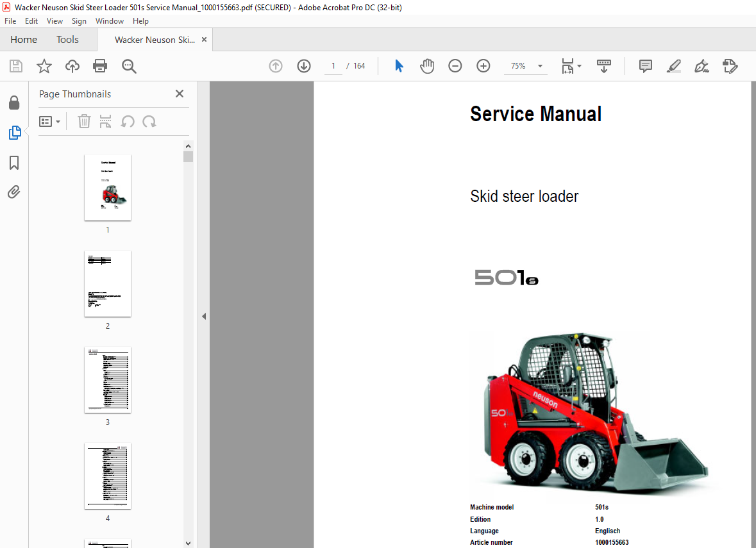Activate the Hand pan tool

426,66
